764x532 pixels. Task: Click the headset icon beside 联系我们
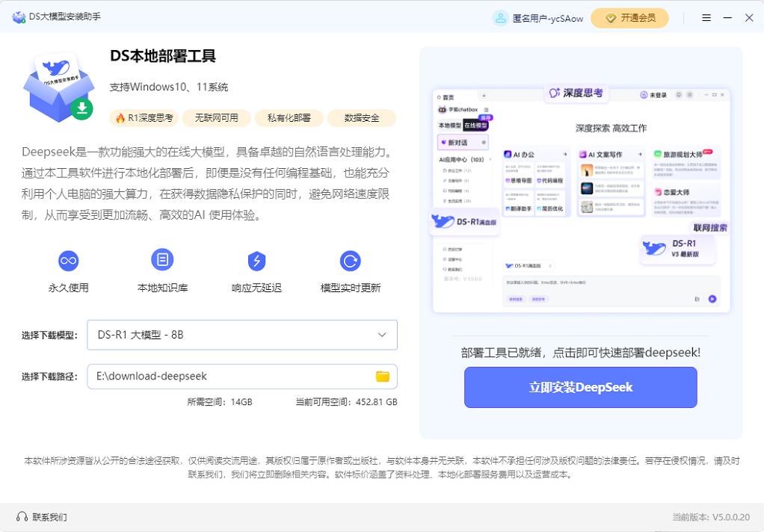tap(22, 517)
